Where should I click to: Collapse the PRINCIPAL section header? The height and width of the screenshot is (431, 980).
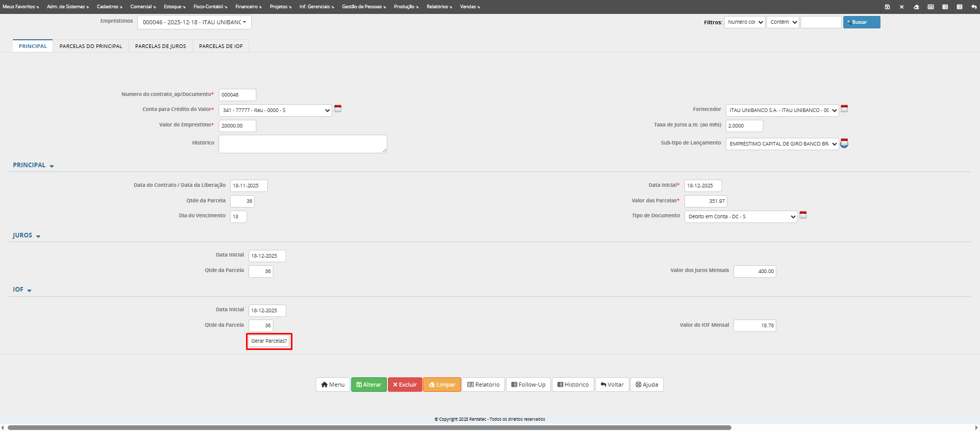(x=34, y=165)
